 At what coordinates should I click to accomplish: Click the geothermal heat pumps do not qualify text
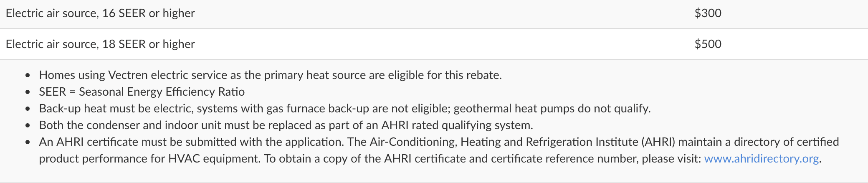coord(552,109)
